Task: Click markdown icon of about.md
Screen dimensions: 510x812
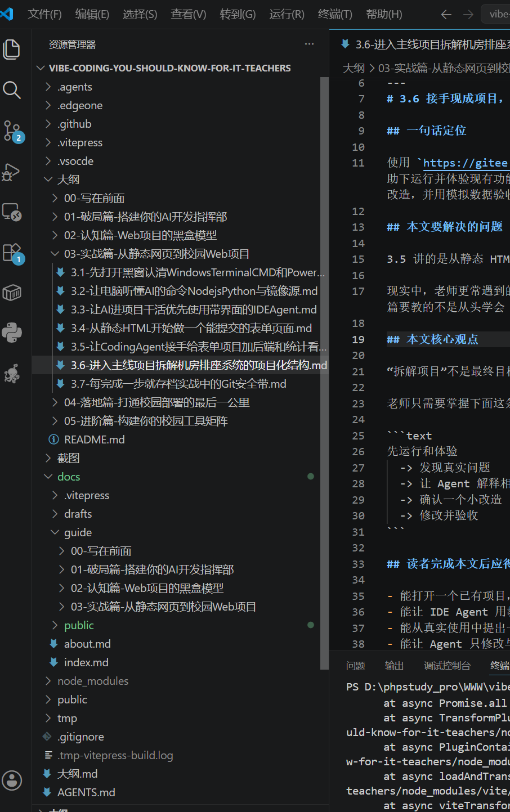Action: [53, 644]
